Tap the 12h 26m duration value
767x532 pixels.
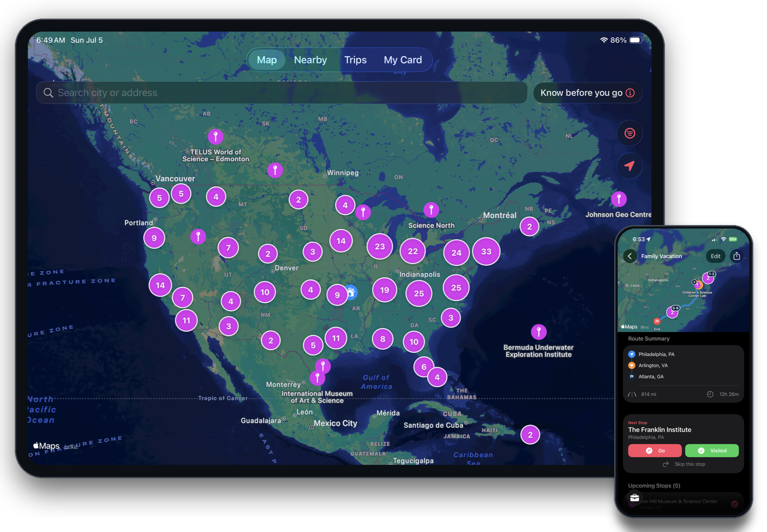tap(729, 394)
